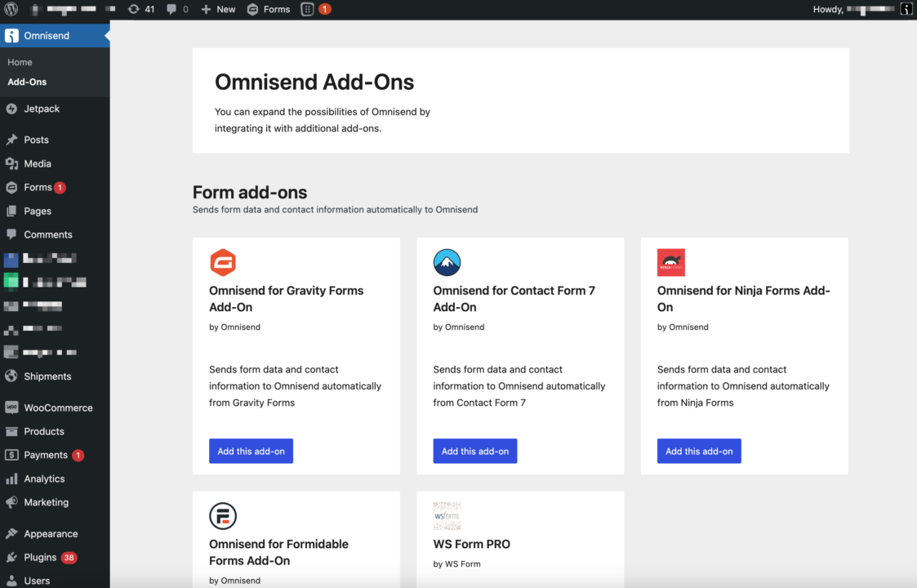The width and height of the screenshot is (917, 588).
Task: Click the Howdy user account menu
Action: [853, 9]
